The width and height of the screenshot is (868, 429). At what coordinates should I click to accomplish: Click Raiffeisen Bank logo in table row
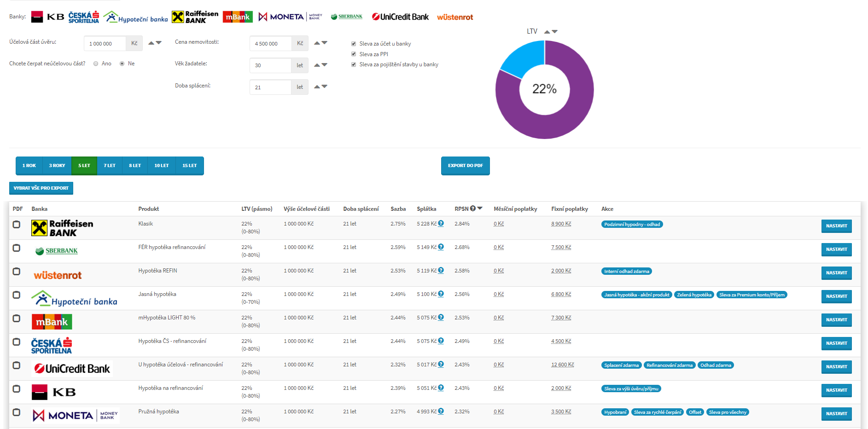[x=62, y=228]
